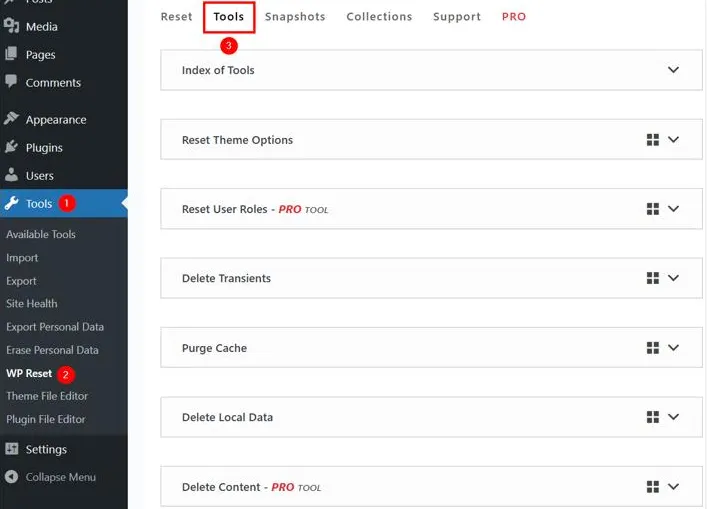
Task: Click PRO TOOL label on Delete Content
Action: [x=296, y=487]
